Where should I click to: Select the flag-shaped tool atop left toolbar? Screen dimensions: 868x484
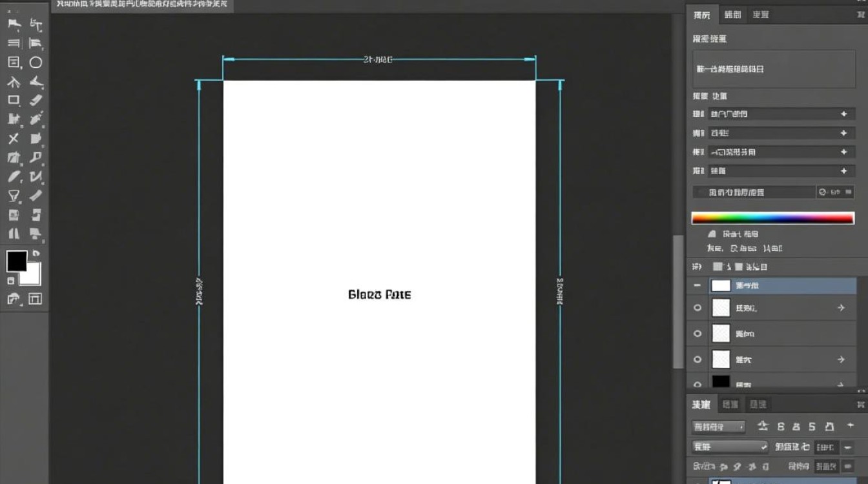[x=13, y=24]
